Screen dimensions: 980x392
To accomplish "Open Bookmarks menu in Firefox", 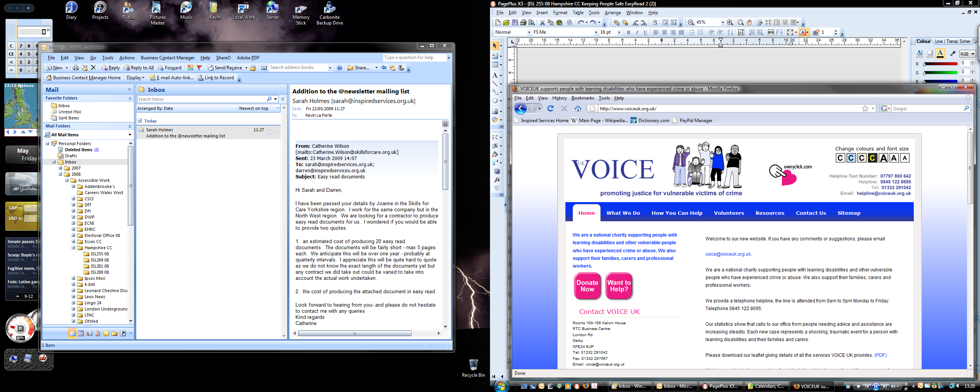I will 582,98.
